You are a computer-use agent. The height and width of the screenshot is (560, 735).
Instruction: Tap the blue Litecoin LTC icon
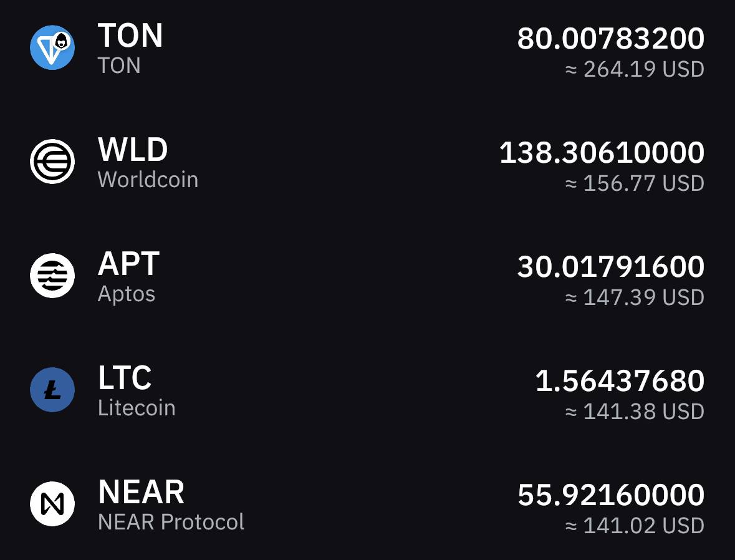coord(52,390)
